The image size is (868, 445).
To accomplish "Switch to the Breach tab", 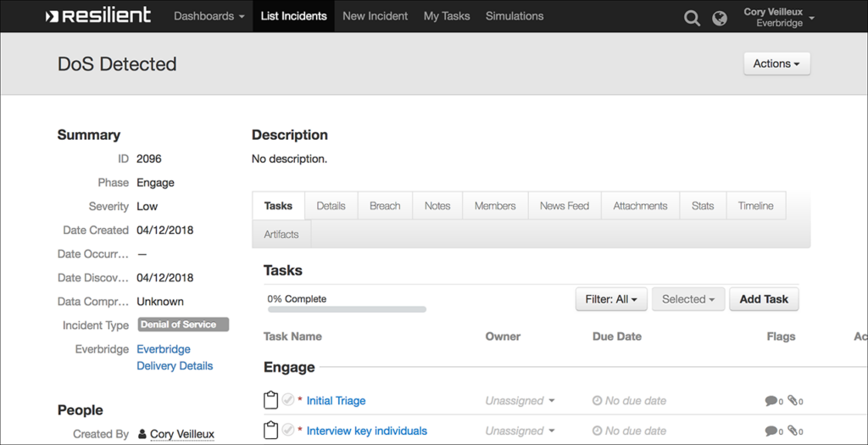I will pos(385,206).
